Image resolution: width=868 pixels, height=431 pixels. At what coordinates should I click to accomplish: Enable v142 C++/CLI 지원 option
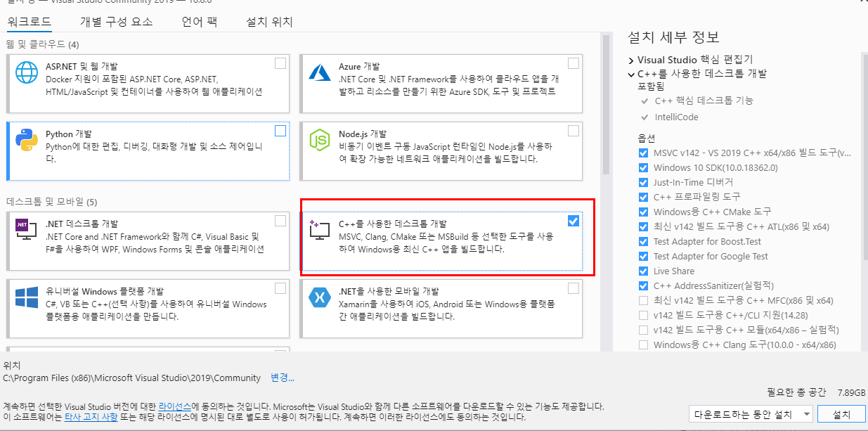click(643, 315)
